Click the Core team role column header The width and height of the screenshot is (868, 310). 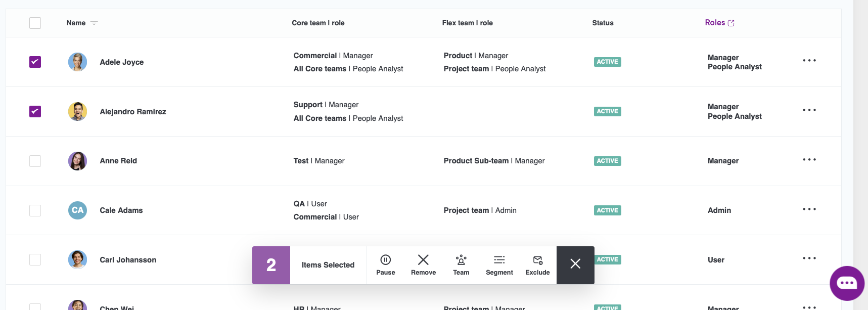pos(318,23)
